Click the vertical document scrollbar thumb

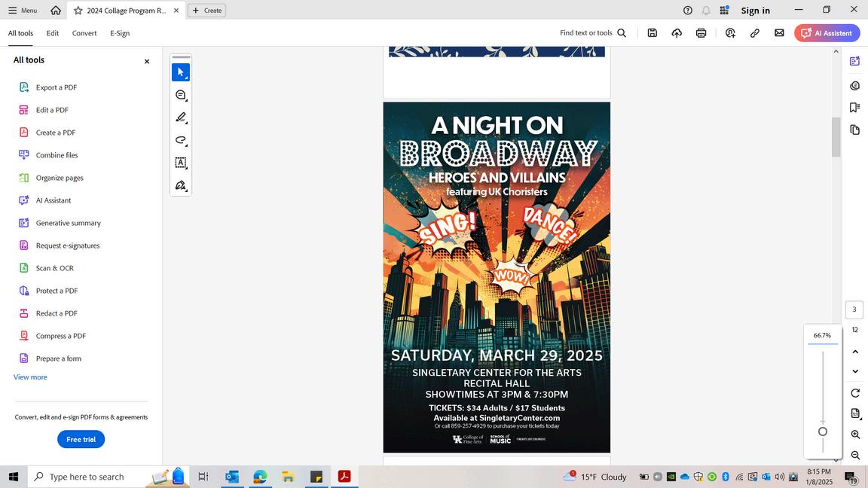click(x=836, y=136)
